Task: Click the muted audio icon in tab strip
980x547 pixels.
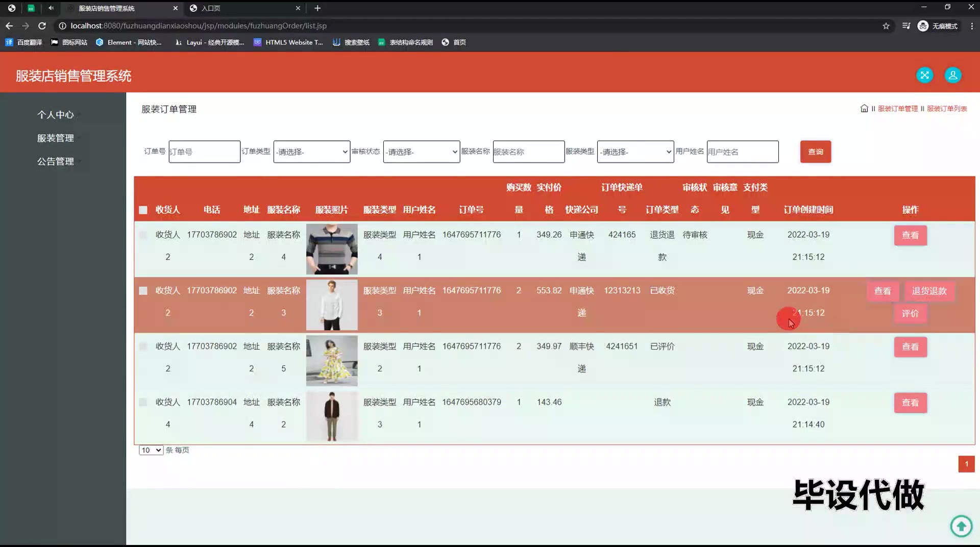Action: point(51,8)
